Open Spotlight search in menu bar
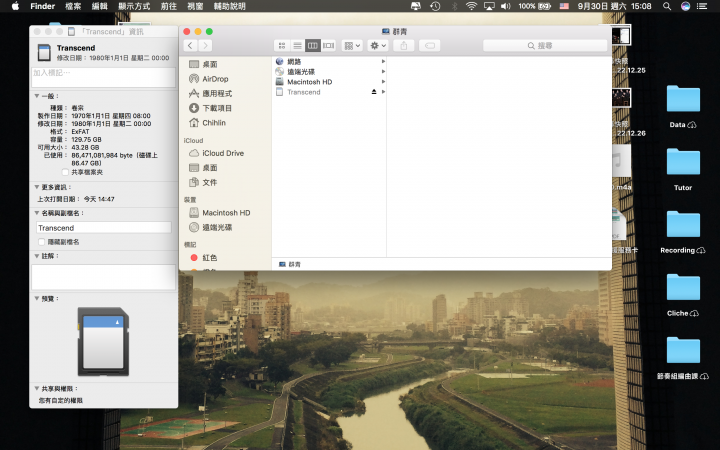 667,6
